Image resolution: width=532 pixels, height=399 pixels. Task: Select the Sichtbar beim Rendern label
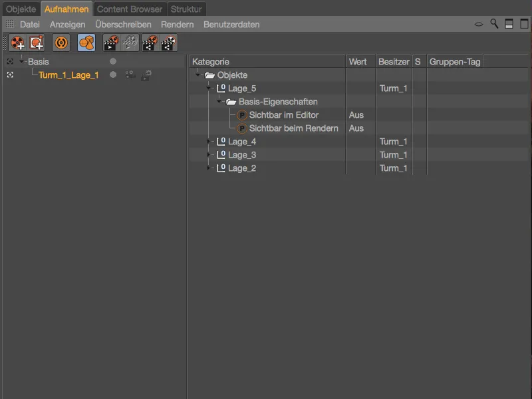pyautogui.click(x=293, y=128)
